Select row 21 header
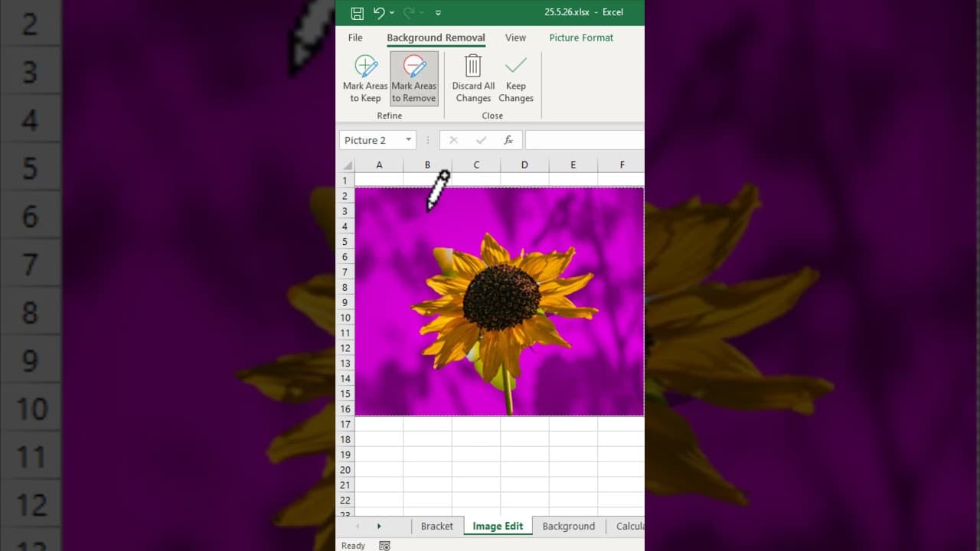The height and width of the screenshot is (551, 980). 345,485
